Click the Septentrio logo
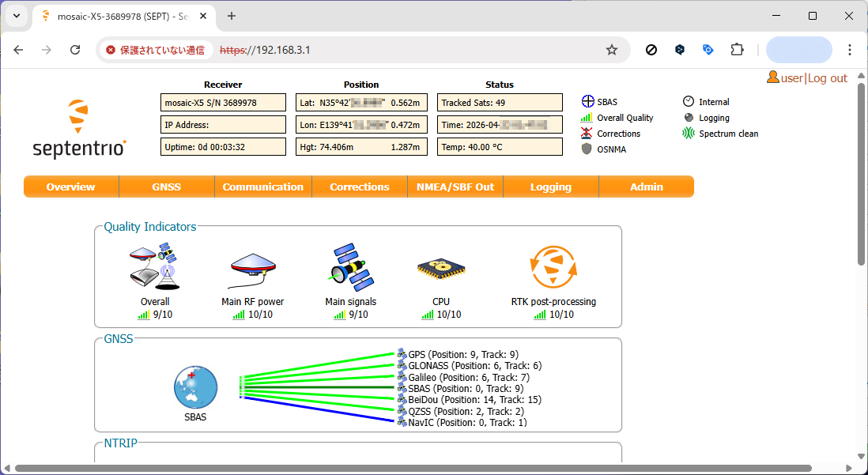This screenshot has height=475, width=868. 79,129
